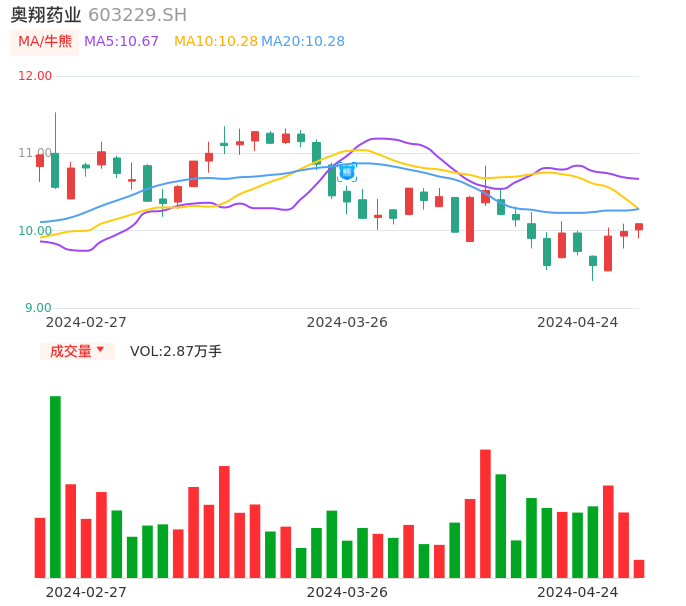Click the 奥翔药业 stock name title

(x=46, y=15)
